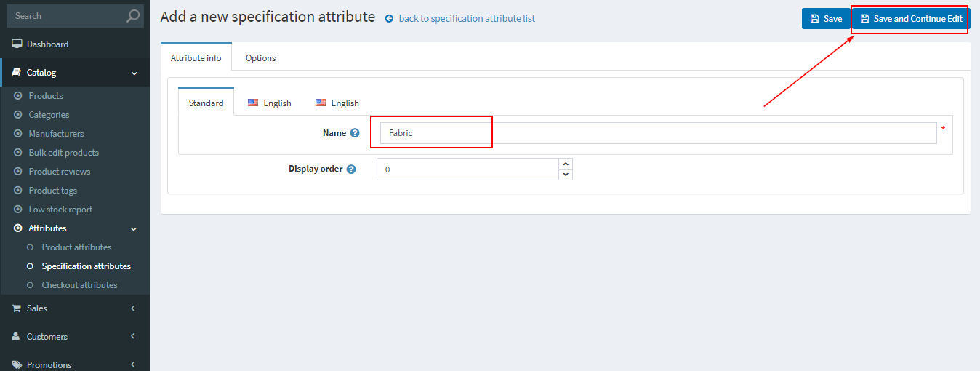
Task: Click the search magnifier icon in sidebar
Action: point(132,15)
